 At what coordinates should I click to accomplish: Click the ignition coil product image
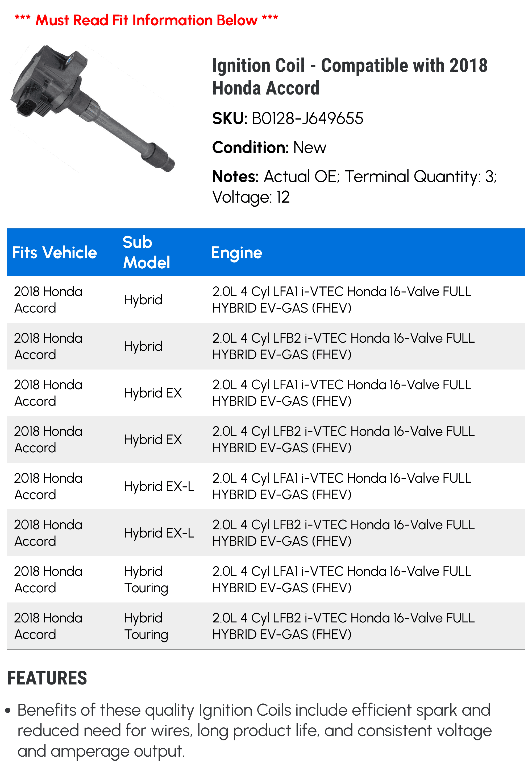pos(92,108)
